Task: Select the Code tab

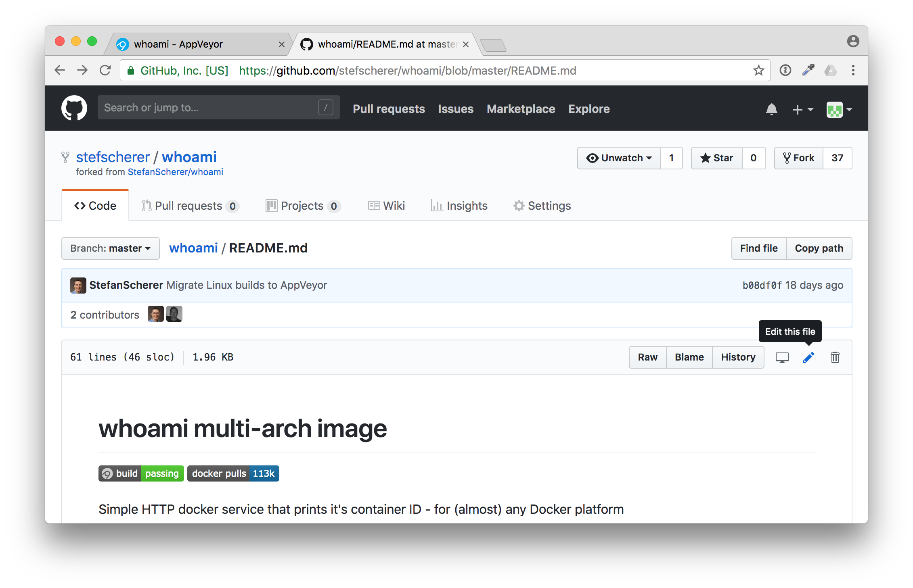Action: click(96, 206)
